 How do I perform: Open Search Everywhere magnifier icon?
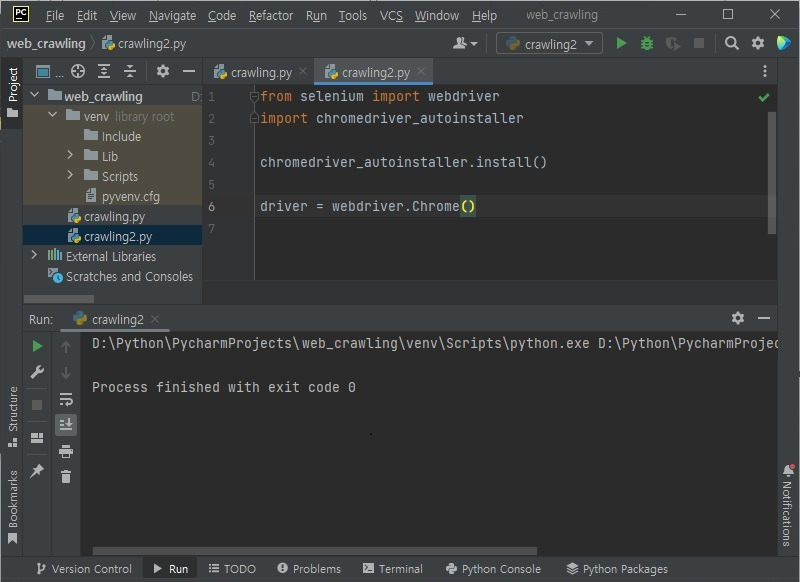[732, 43]
